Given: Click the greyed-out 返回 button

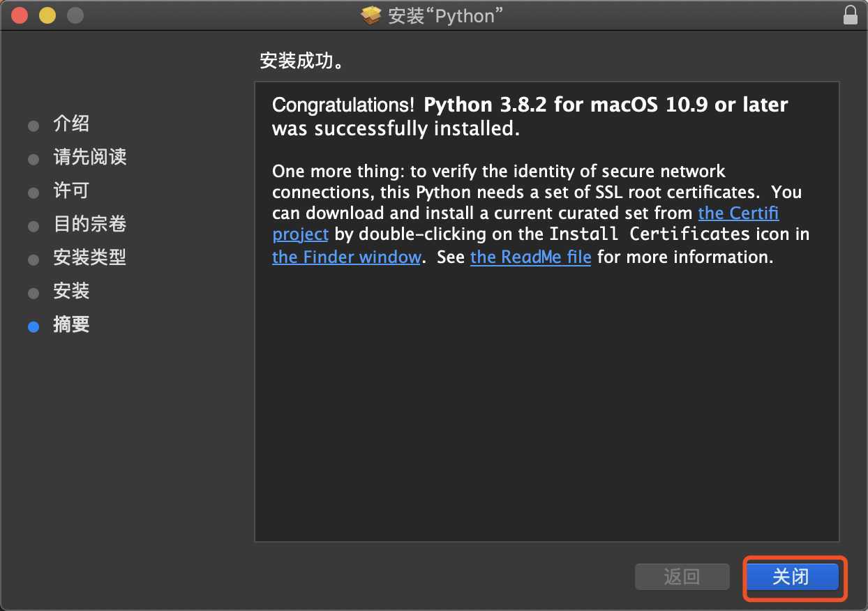Looking at the screenshot, I should click(682, 577).
